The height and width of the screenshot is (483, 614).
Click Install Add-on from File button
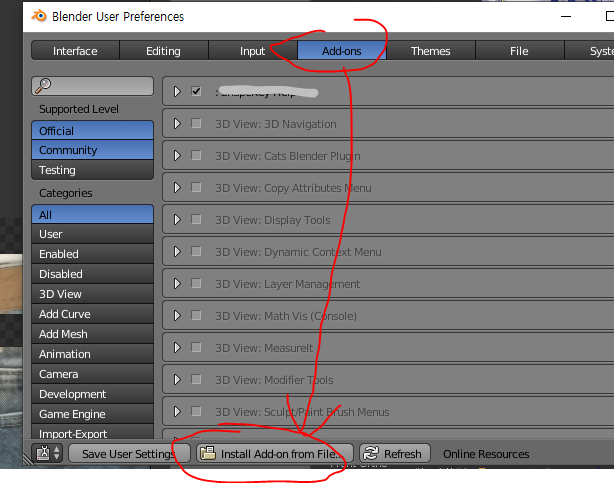[x=274, y=453]
